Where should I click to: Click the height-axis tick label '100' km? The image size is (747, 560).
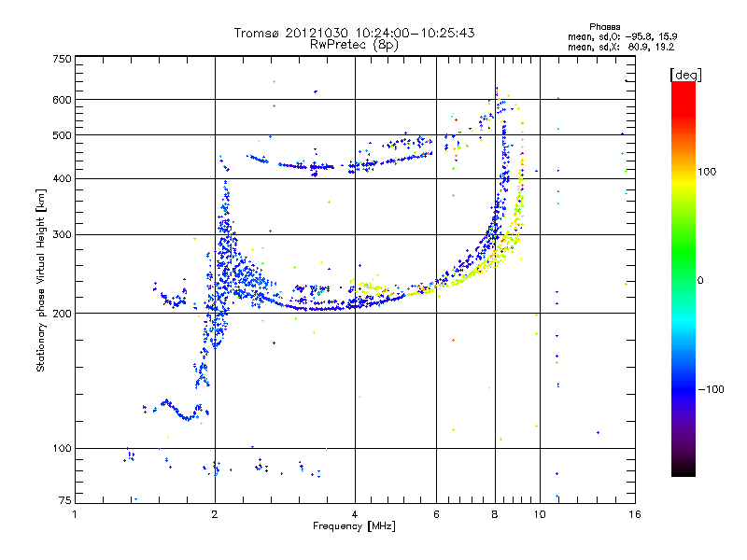62,449
